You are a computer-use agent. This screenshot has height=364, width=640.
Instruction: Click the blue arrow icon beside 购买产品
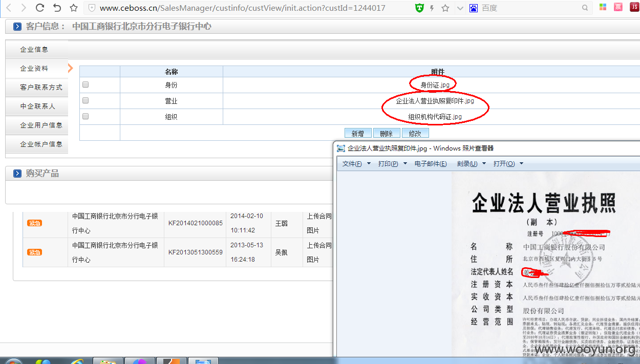click(17, 174)
